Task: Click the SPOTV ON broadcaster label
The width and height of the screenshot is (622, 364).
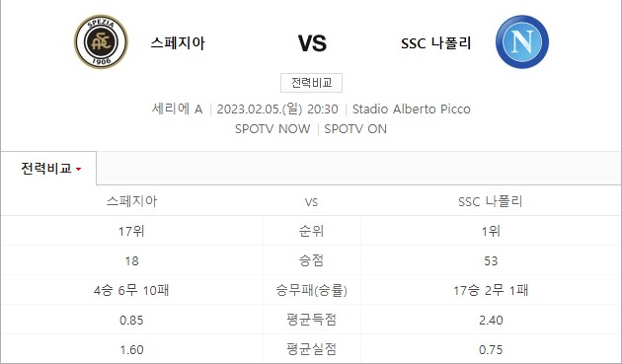Action: 355,129
